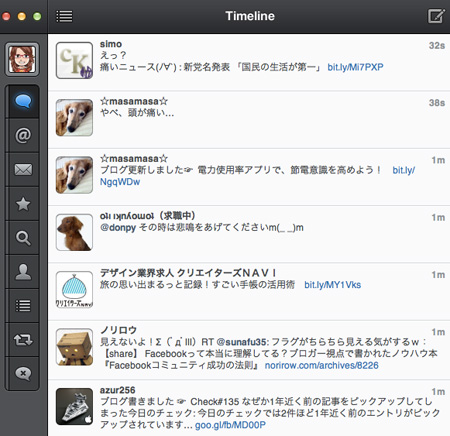Open the norirow.com/archives/8226 link

pyautogui.click(x=322, y=365)
